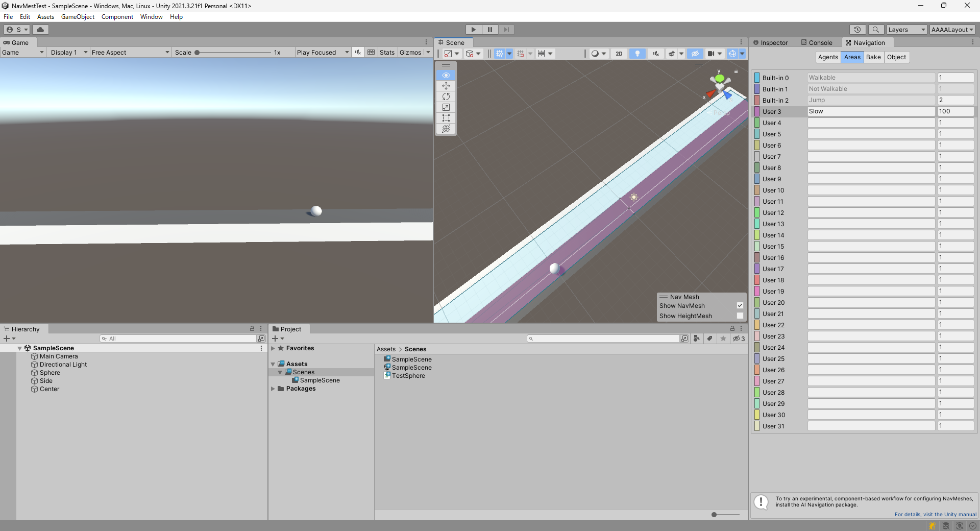
Task: Enable the Show HeightMesh checkbox
Action: [740, 316]
